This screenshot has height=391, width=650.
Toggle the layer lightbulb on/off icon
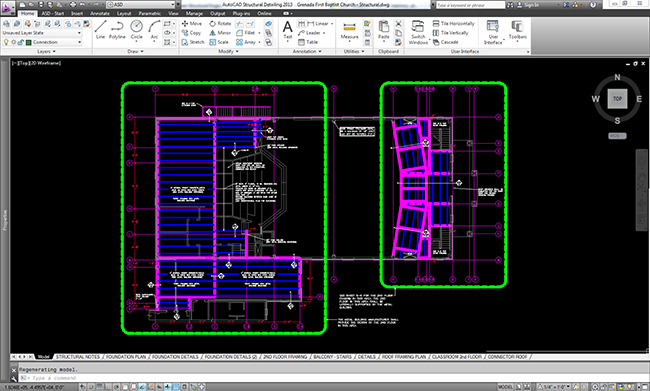coord(6,42)
